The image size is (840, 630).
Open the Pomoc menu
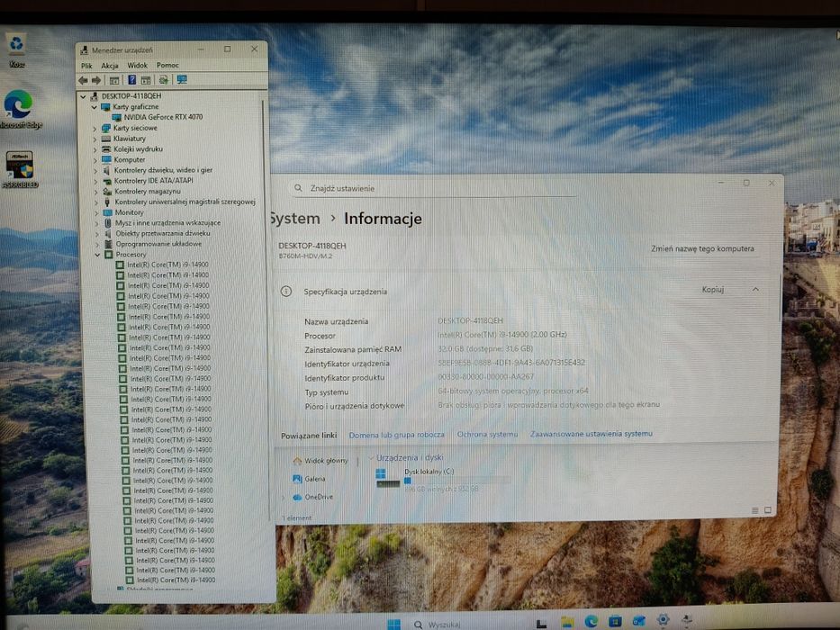(x=167, y=66)
